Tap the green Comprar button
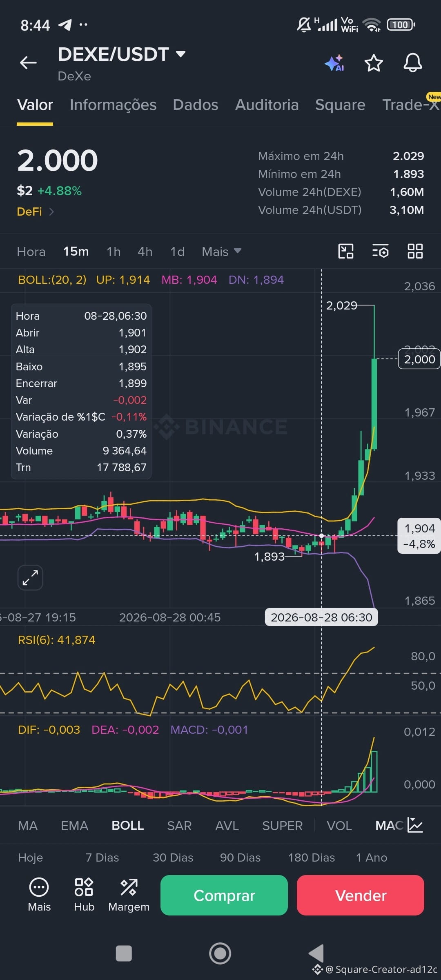Screen dimensions: 441x980 point(224,895)
